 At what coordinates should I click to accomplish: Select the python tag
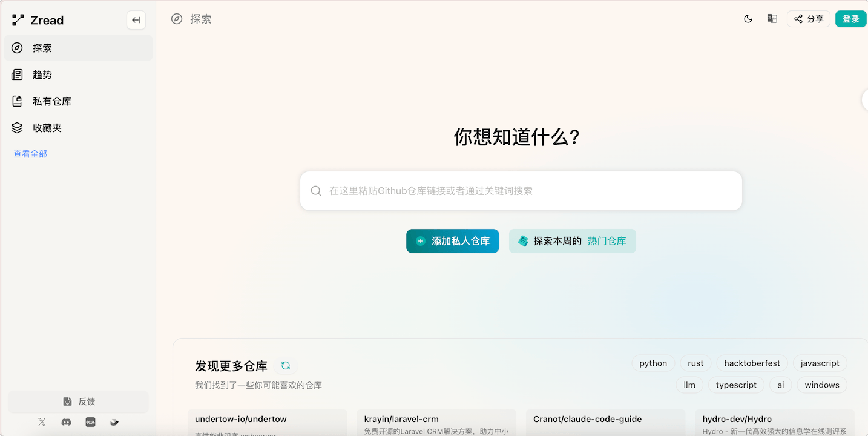(653, 363)
